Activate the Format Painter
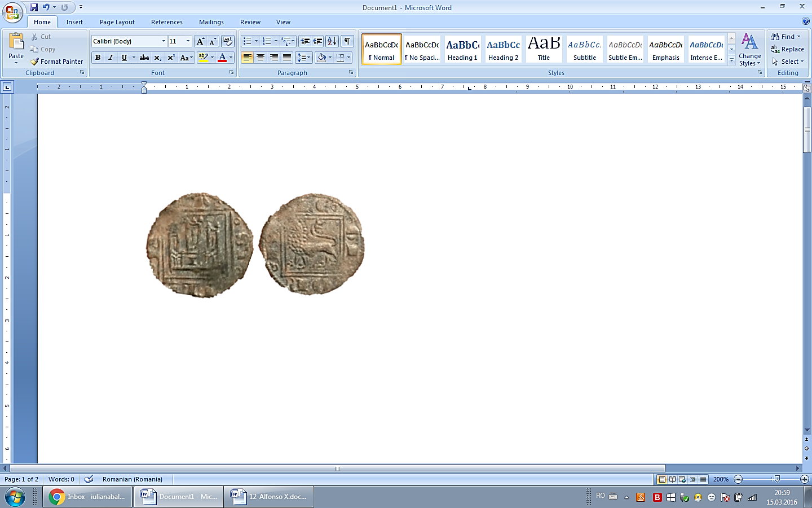812x508 pixels. 56,62
